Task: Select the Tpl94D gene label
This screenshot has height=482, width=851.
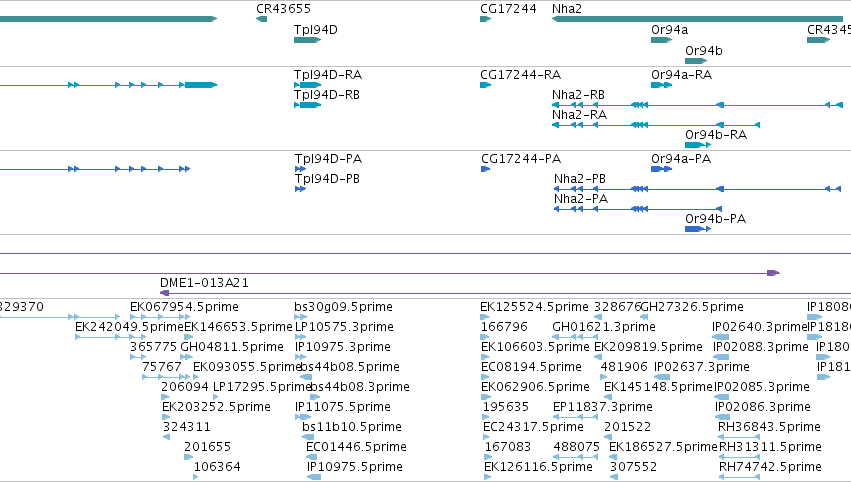Action: tap(315, 29)
